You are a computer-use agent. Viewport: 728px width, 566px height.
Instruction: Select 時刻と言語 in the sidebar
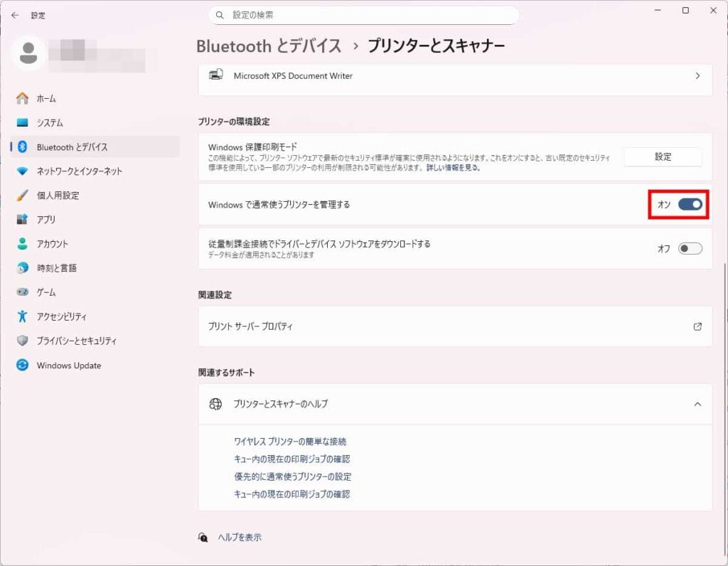(x=57, y=268)
